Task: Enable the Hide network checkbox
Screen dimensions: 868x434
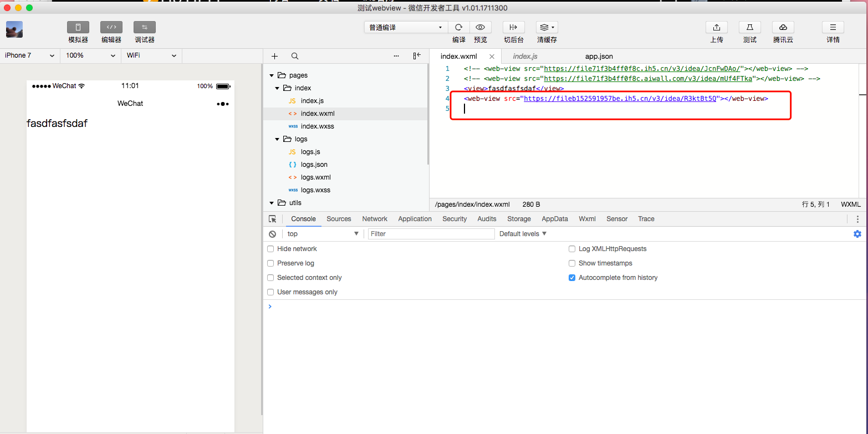Action: 270,249
